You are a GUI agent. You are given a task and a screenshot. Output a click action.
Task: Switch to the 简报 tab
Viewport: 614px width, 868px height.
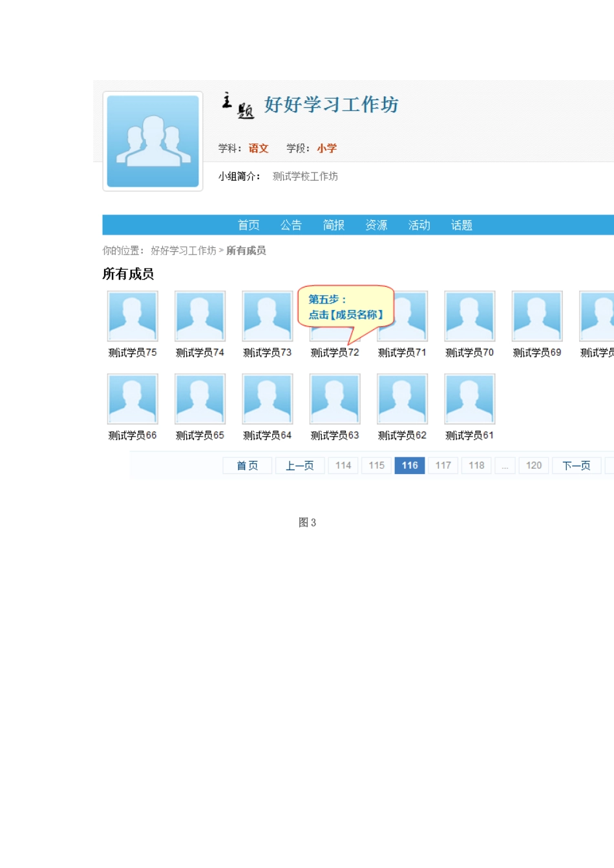click(x=333, y=225)
